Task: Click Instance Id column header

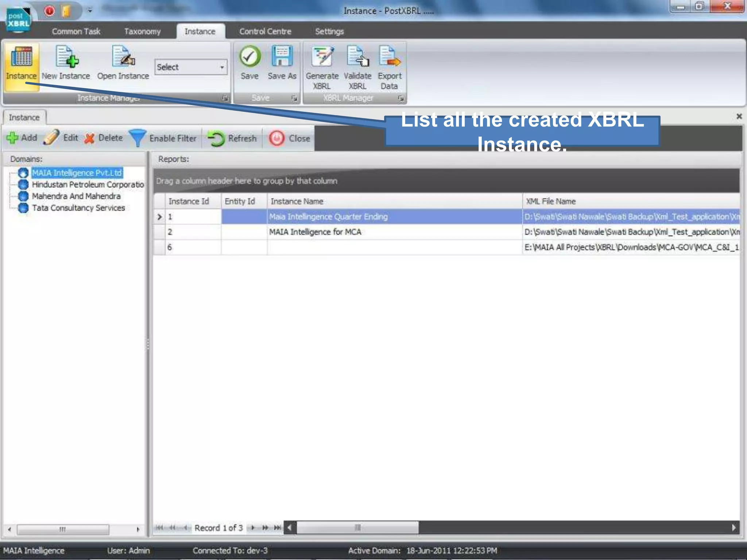Action: (x=193, y=201)
